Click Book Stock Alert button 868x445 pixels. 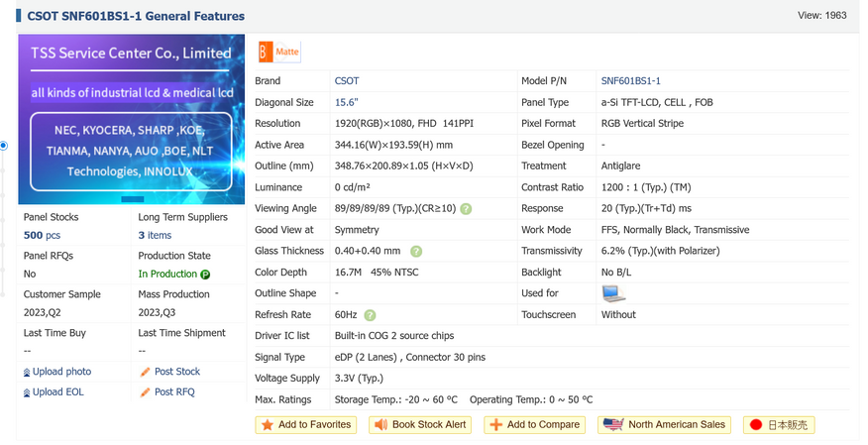[420, 425]
